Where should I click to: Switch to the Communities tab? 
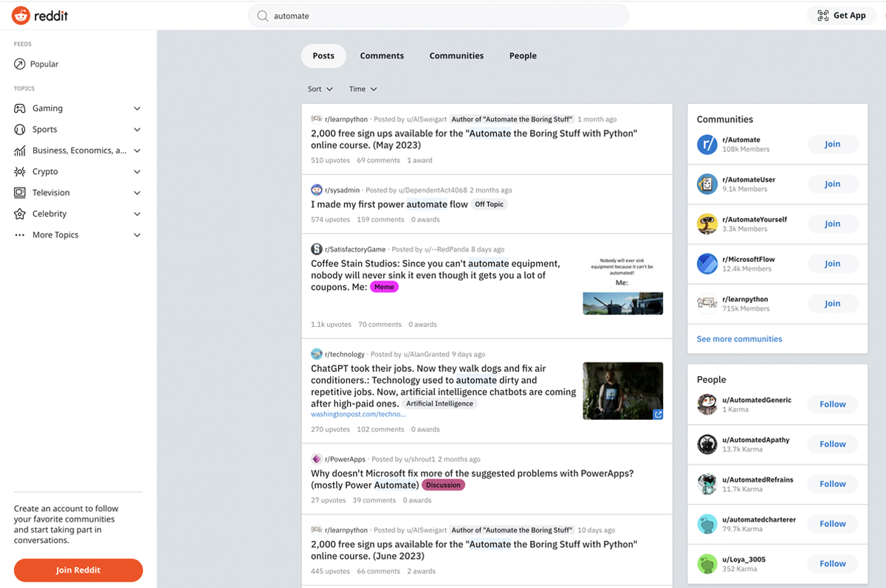pos(456,55)
